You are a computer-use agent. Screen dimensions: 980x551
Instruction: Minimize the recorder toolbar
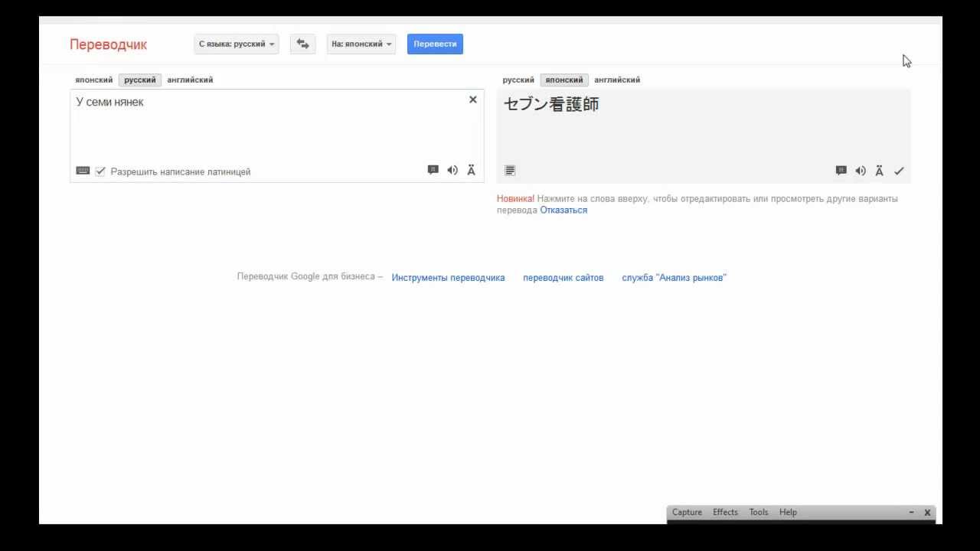[911, 512]
